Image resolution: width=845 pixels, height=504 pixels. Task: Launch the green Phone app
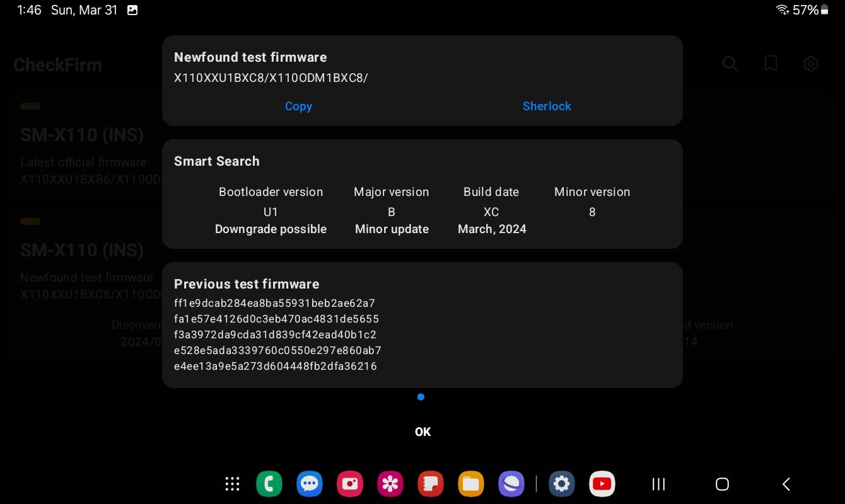[269, 484]
